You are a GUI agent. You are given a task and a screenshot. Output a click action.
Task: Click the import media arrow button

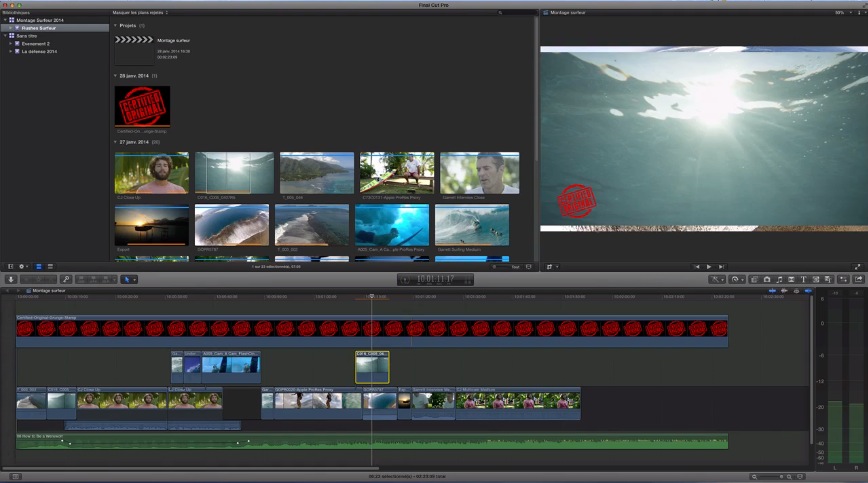coord(12,279)
